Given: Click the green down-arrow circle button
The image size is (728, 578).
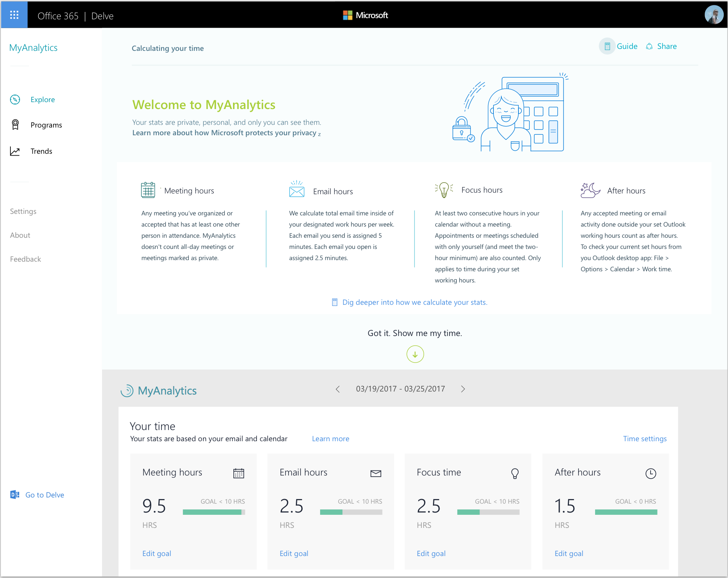Looking at the screenshot, I should 415,354.
